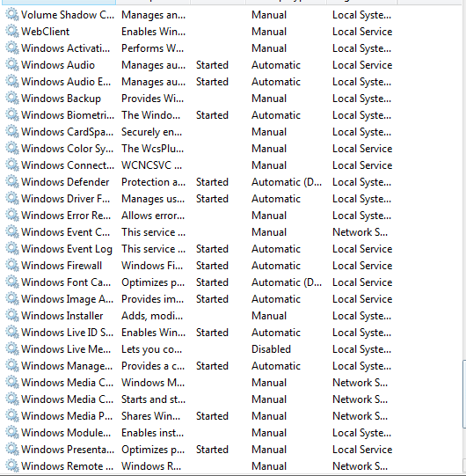Select the Windows Connect Now gear icon
This screenshot has height=476, width=466.
(12, 165)
